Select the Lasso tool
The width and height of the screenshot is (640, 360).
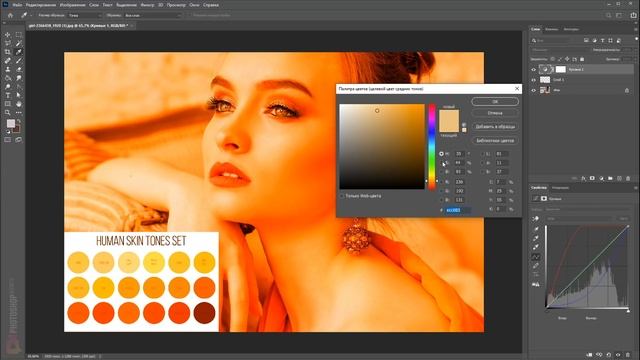[x=8, y=43]
